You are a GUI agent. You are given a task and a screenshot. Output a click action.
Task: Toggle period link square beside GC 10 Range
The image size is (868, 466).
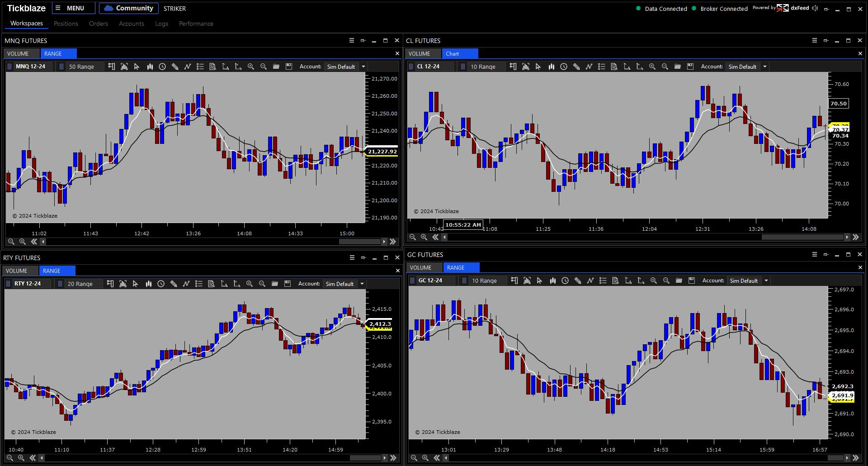click(x=465, y=281)
